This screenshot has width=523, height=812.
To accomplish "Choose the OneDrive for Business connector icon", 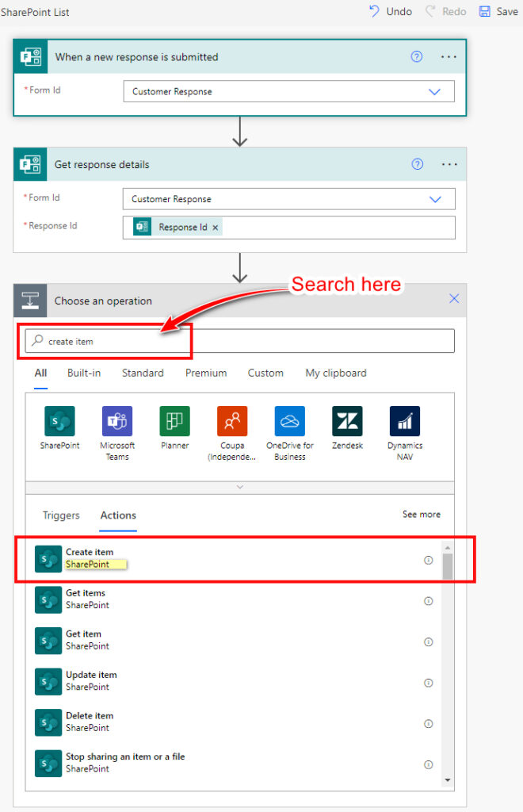I will [290, 421].
